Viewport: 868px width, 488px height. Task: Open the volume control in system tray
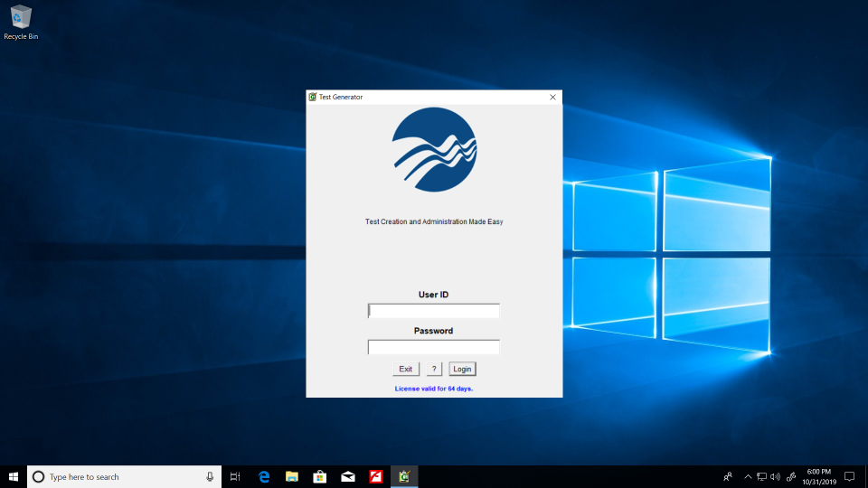pos(775,476)
